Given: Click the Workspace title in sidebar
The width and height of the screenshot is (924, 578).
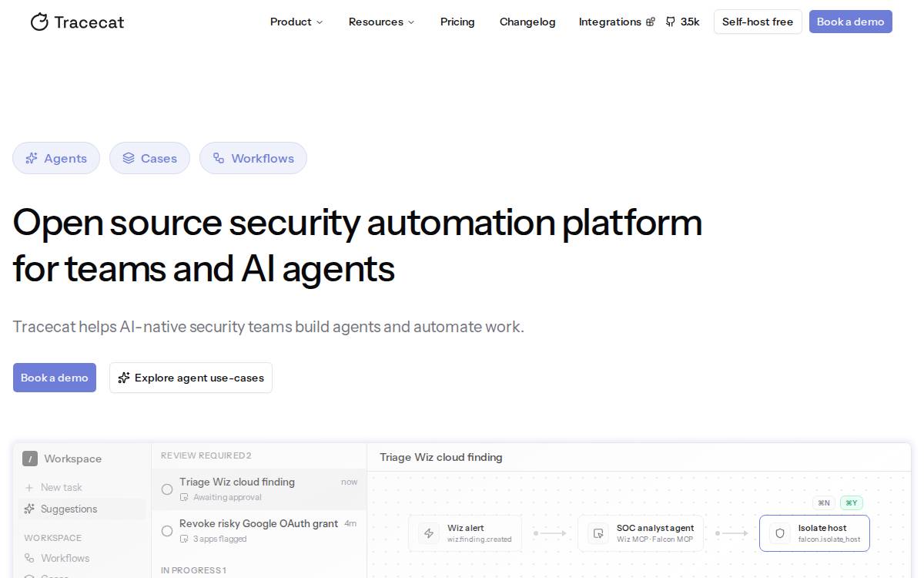Looking at the screenshot, I should pyautogui.click(x=73, y=459).
